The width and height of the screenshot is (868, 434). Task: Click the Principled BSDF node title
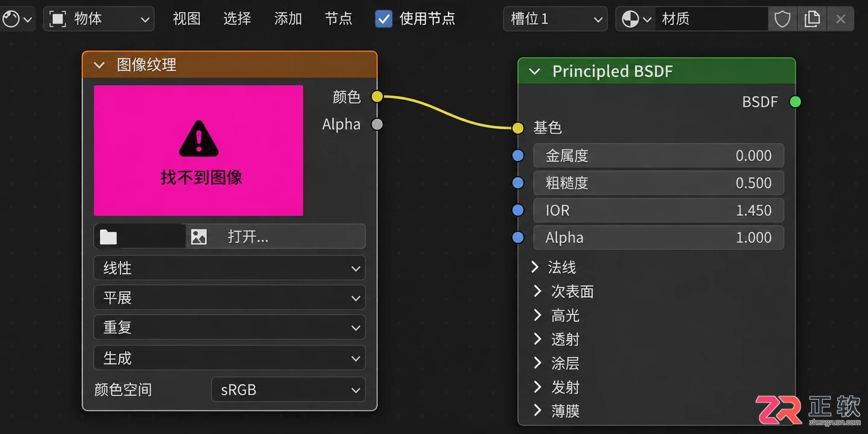click(612, 72)
